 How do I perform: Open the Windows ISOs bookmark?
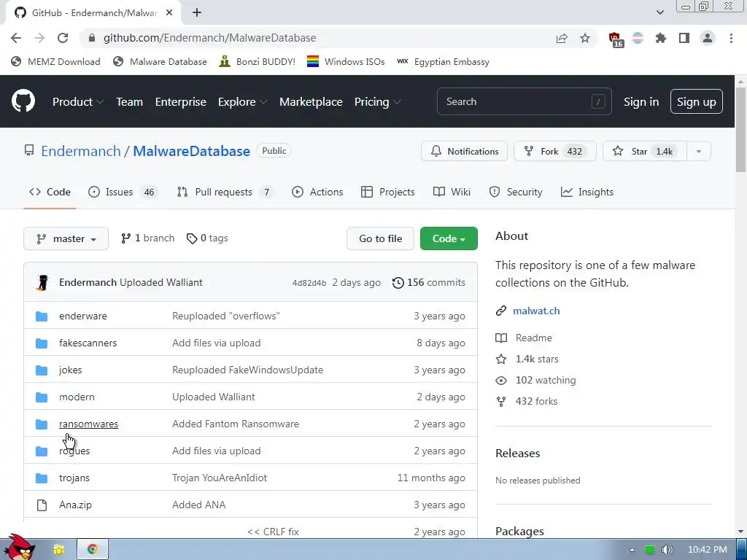point(346,61)
